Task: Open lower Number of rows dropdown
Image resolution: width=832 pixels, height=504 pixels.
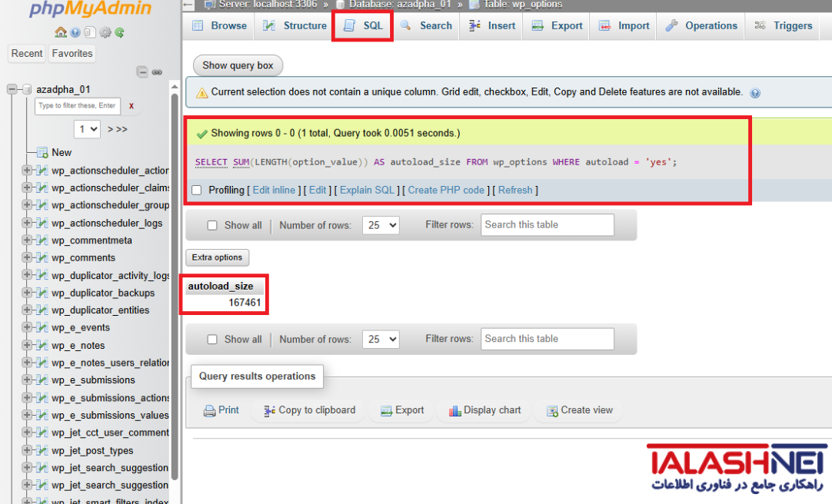Action: pyautogui.click(x=381, y=339)
